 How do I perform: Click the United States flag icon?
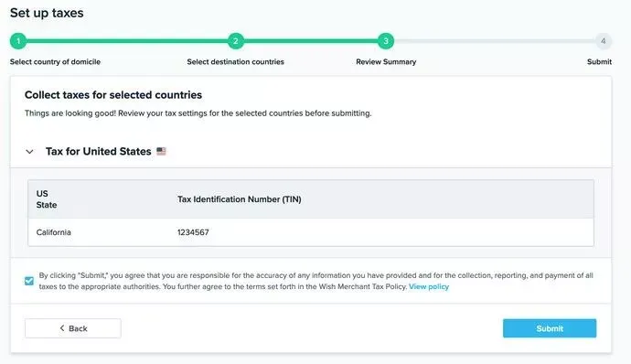click(161, 152)
